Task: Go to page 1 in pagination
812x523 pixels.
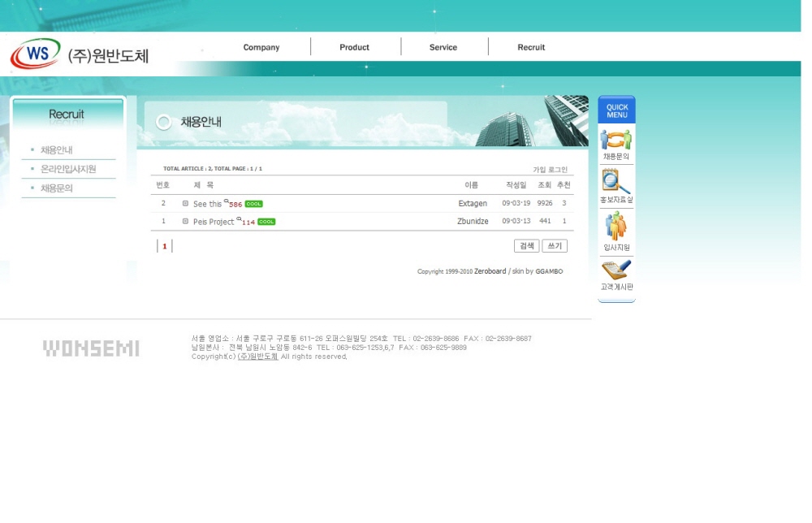Action: click(x=164, y=246)
